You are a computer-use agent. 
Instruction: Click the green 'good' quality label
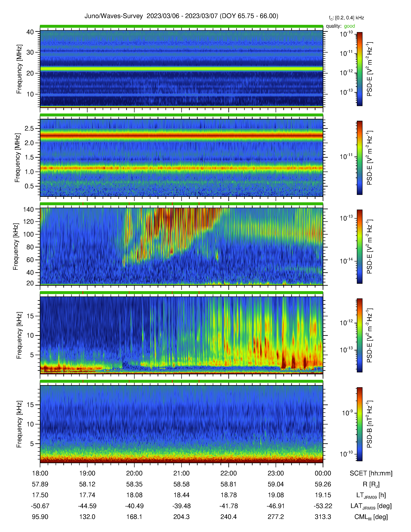click(349, 26)
